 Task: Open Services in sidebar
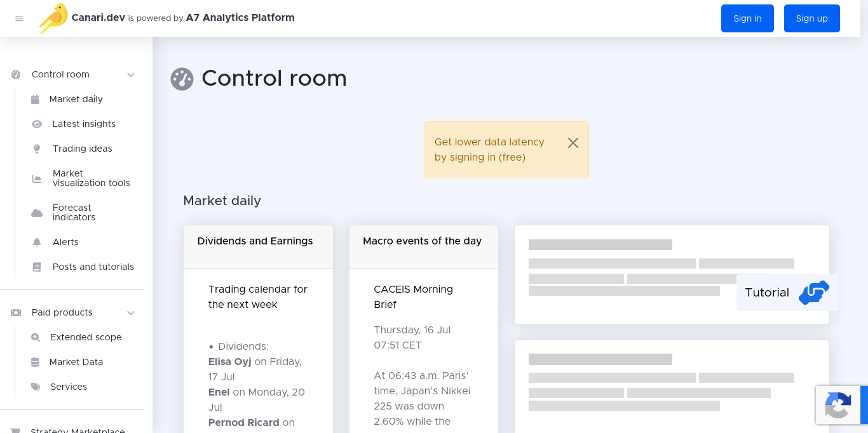click(x=69, y=387)
